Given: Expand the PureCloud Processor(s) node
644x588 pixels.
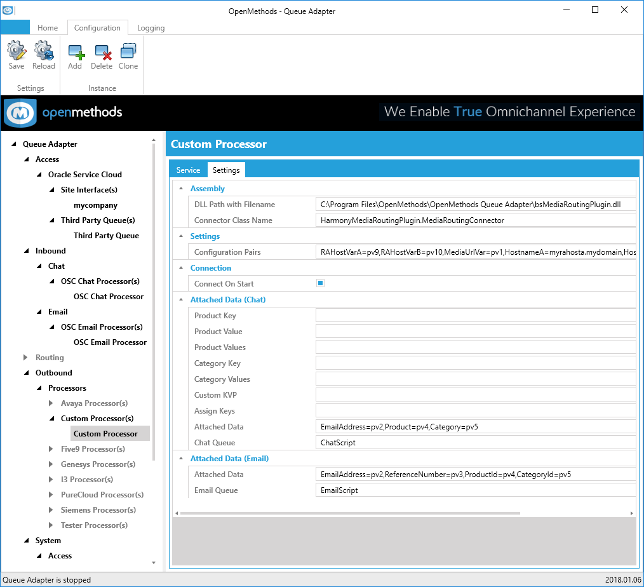Looking at the screenshot, I should coord(51,495).
